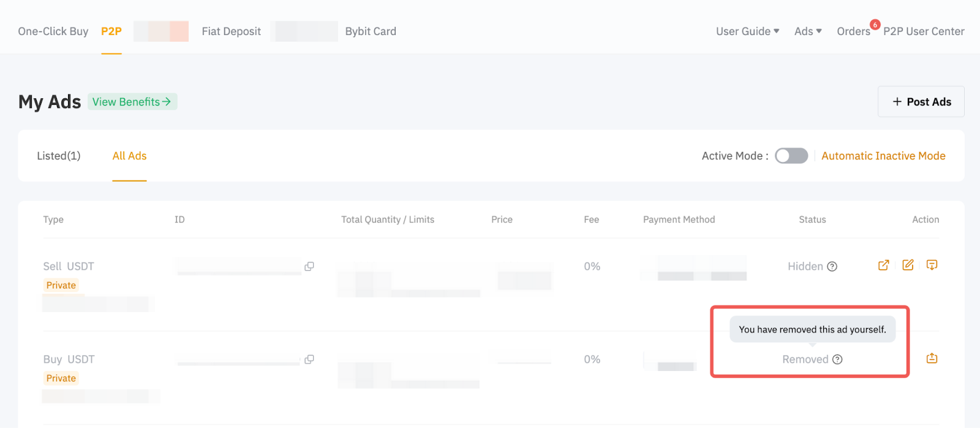Click help icon next to Hidden status

tap(832, 267)
